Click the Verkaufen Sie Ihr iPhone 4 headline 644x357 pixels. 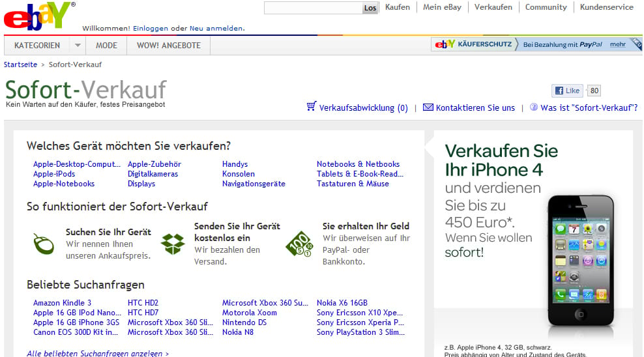point(501,160)
